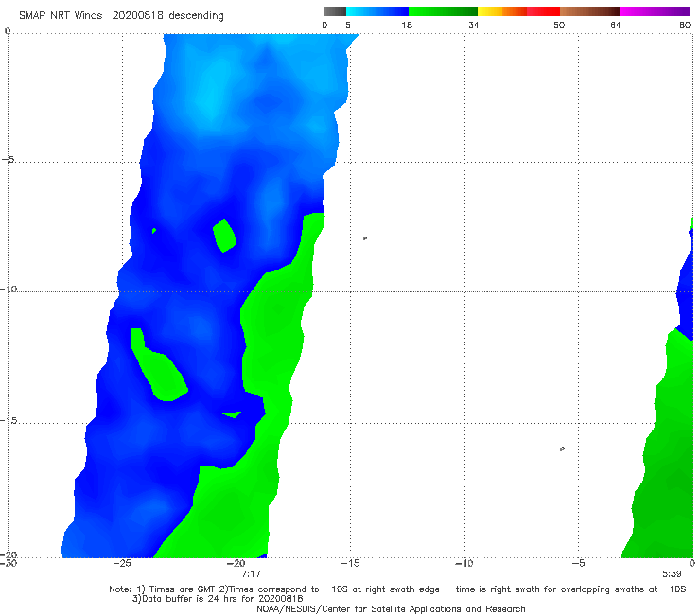This screenshot has width=700, height=615.
Task: Click the NOAA/NESDIS Center for Satellite Applications credit
Action: pos(391,609)
